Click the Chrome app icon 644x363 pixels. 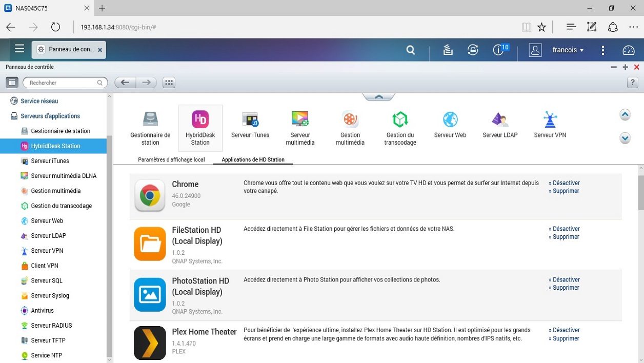(150, 195)
